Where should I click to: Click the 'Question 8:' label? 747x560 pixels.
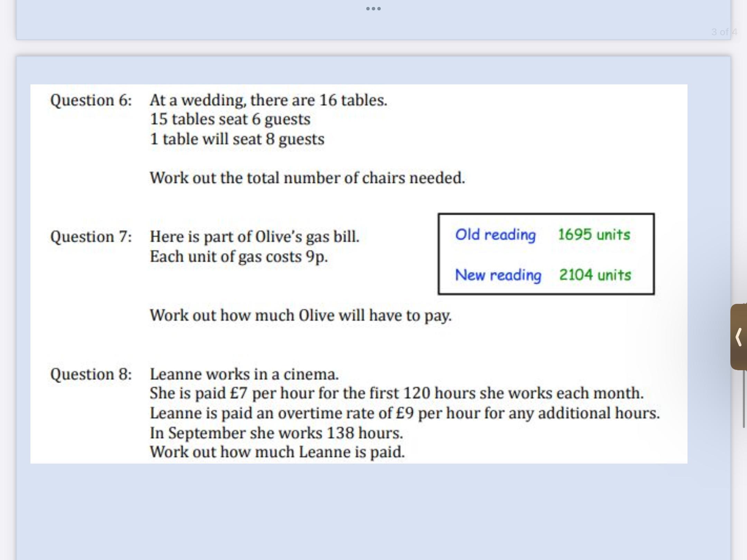pos(91,374)
